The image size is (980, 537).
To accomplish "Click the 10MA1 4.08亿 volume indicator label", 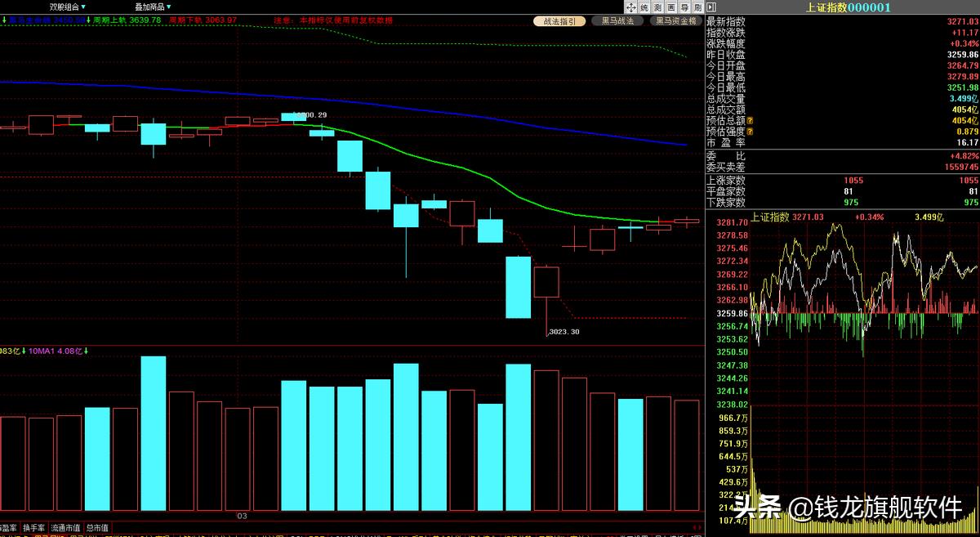I will click(56, 351).
